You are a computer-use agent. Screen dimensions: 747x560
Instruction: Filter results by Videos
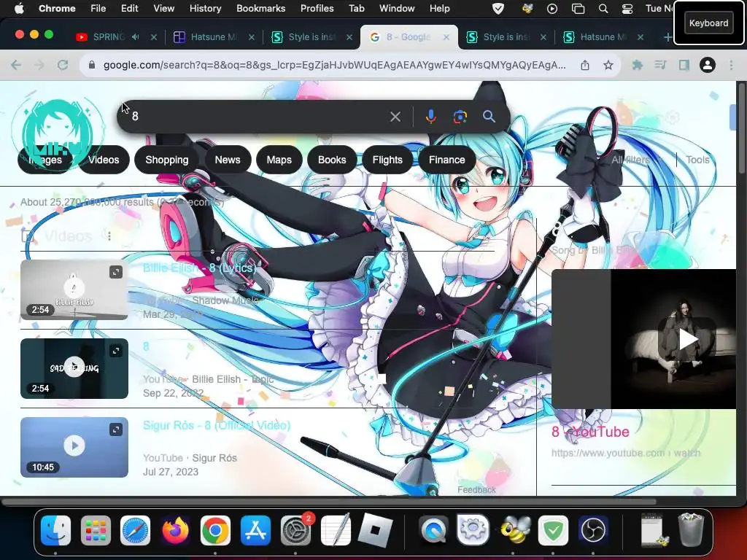coord(104,160)
